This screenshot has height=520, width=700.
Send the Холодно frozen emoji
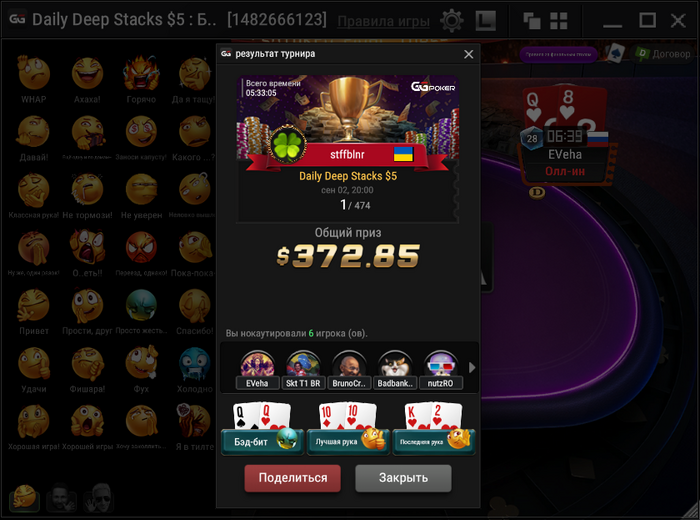click(x=195, y=370)
